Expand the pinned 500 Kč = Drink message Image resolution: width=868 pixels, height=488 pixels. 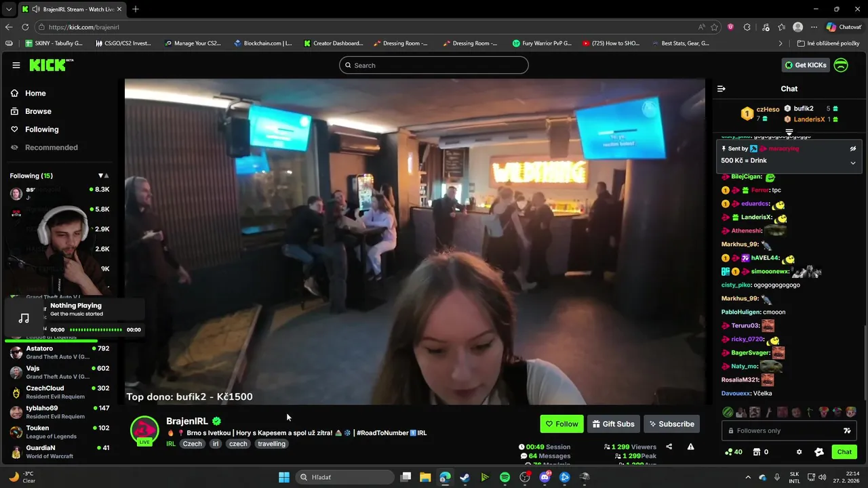pyautogui.click(x=853, y=163)
